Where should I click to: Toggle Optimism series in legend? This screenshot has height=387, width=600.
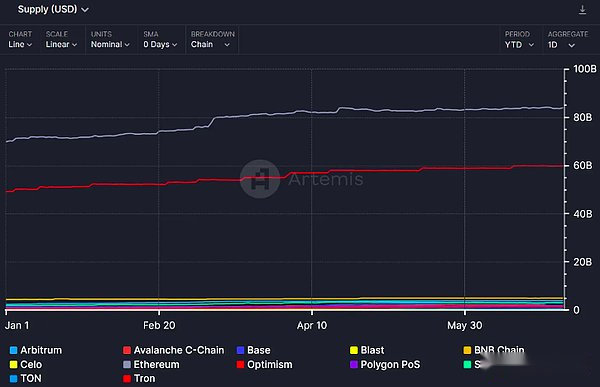[264, 364]
